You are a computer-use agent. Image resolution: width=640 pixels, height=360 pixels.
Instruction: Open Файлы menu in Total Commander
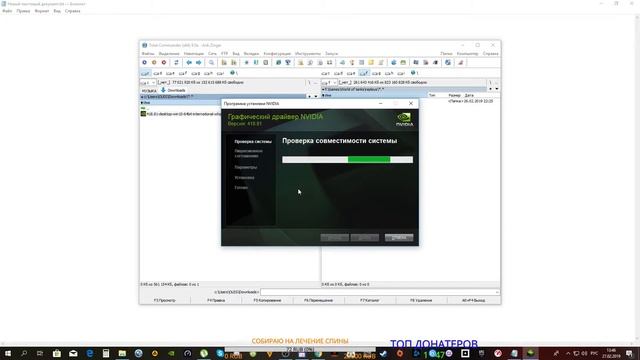[x=148, y=54]
